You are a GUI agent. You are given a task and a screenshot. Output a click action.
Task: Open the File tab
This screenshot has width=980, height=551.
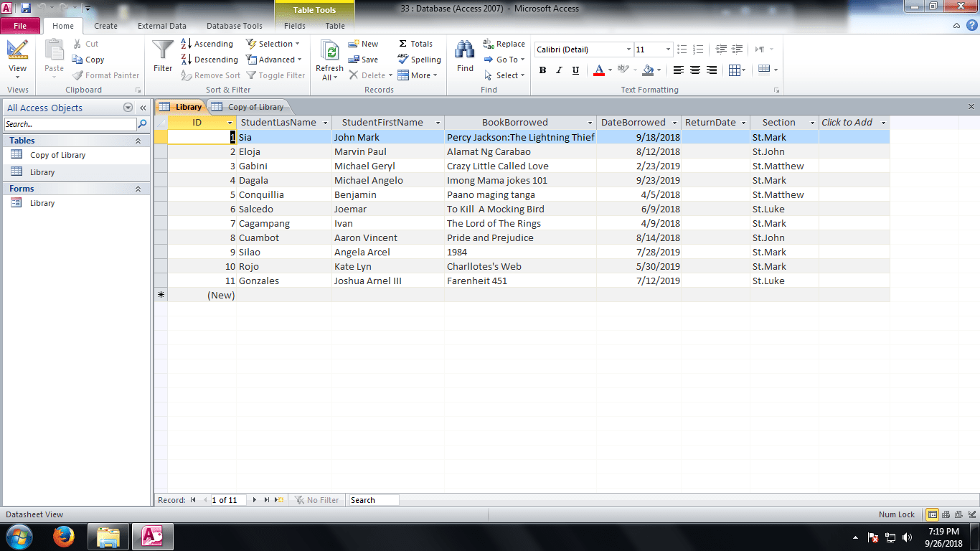20,26
